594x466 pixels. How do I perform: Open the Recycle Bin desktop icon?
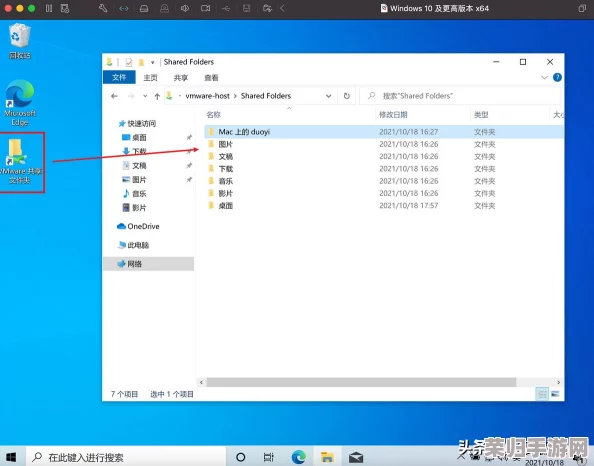20,41
